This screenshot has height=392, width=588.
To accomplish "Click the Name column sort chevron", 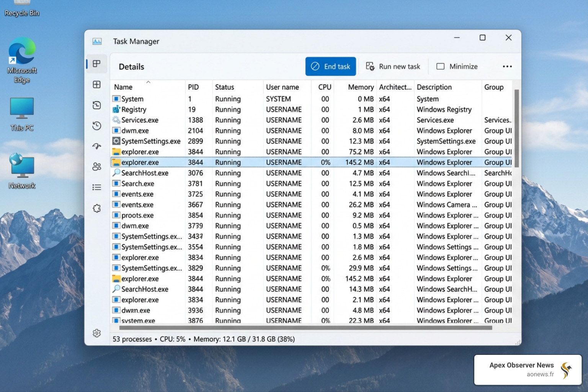I will (147, 82).
